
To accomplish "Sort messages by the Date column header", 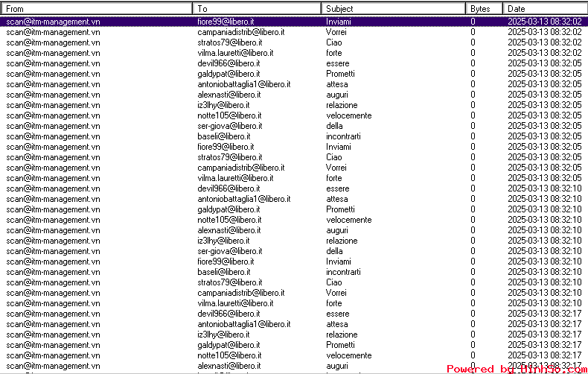I will pyautogui.click(x=546, y=9).
